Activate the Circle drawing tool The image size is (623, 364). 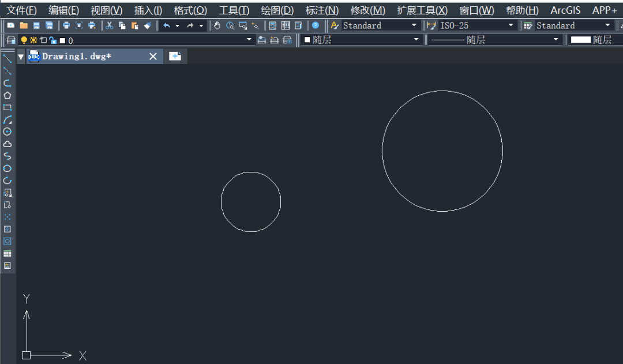click(x=7, y=132)
